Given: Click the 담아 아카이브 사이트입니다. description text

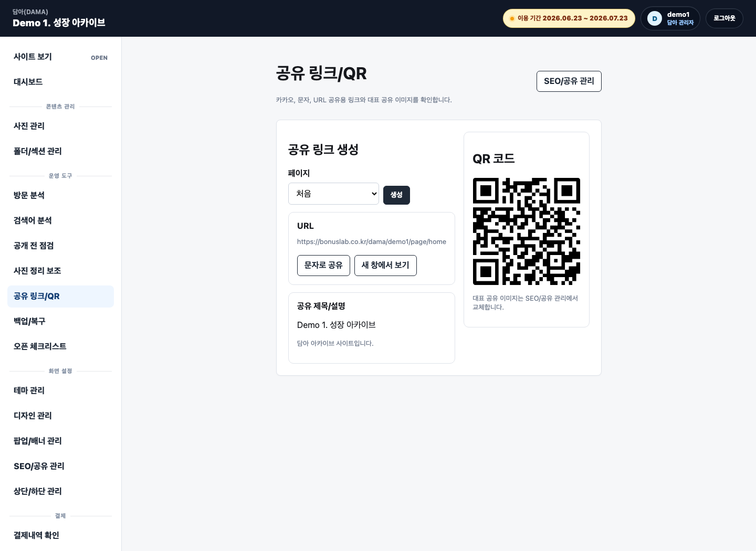Looking at the screenshot, I should (x=335, y=343).
